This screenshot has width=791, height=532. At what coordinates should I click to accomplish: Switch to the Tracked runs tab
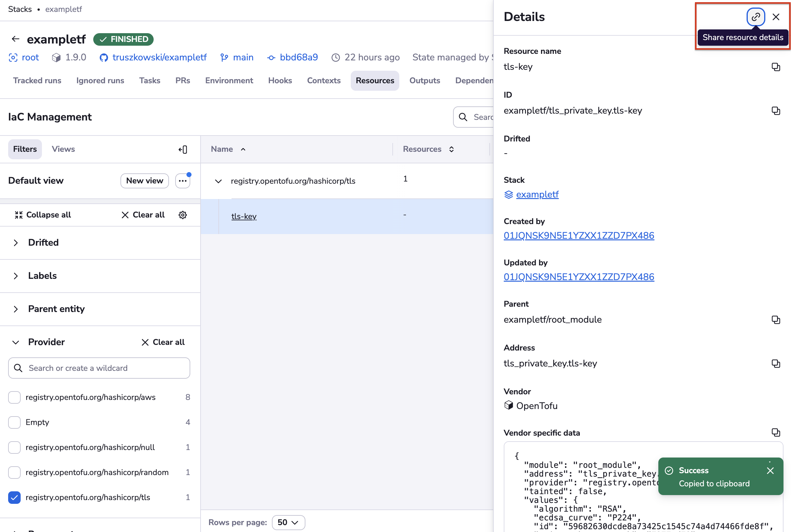(37, 80)
